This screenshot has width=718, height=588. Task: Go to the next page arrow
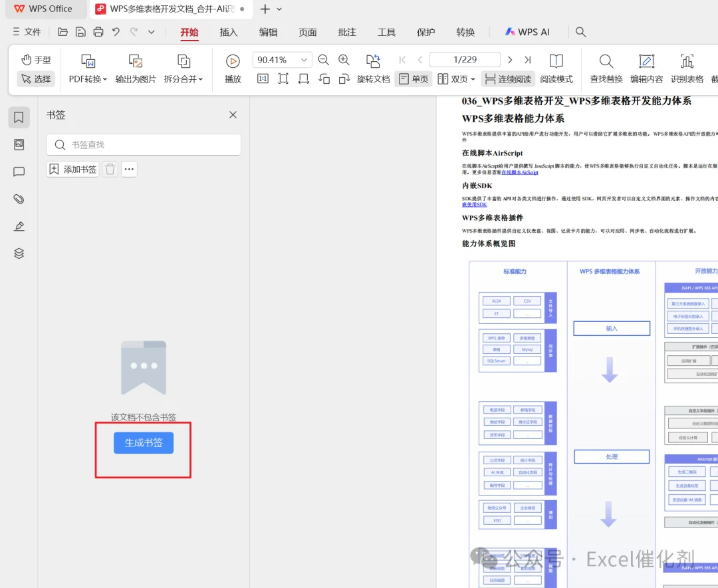coord(510,60)
